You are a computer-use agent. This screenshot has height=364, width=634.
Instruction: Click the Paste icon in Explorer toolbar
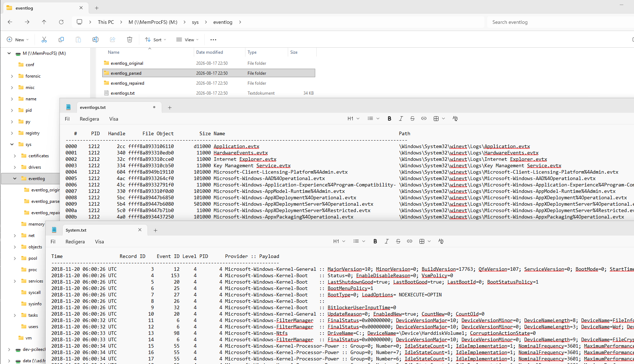tap(78, 39)
